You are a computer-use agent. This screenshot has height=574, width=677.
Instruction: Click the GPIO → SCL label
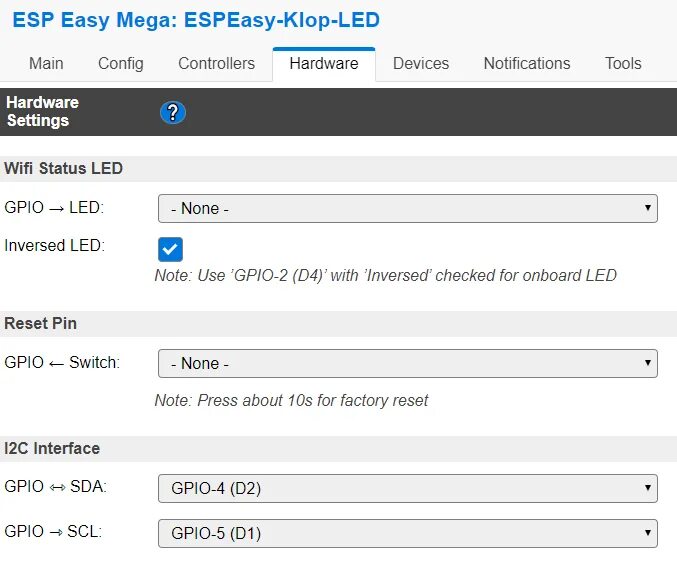pos(53,531)
